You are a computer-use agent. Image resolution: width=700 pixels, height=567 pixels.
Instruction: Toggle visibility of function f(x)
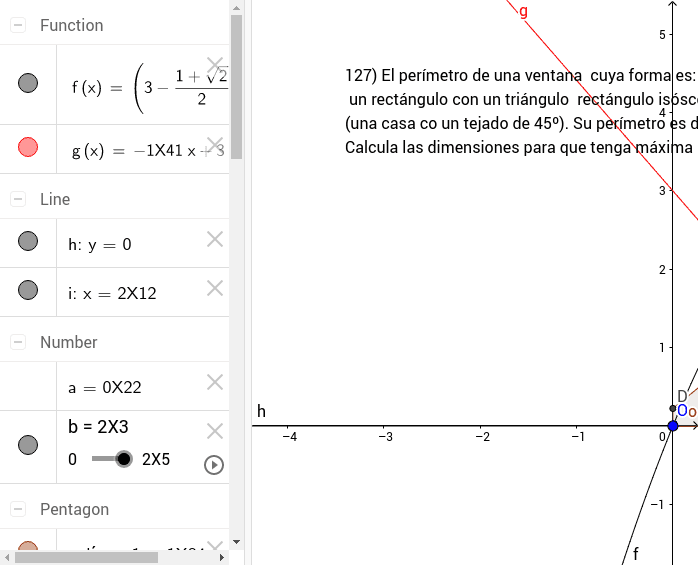pos(28,83)
